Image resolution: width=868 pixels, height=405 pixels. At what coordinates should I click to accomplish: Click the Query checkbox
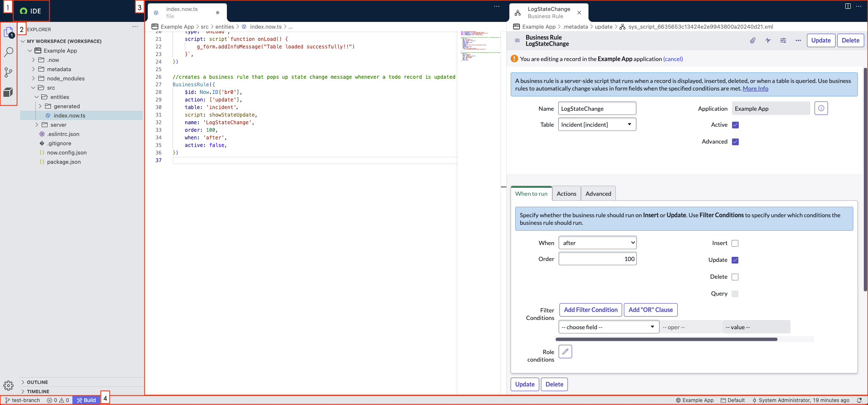[735, 294]
